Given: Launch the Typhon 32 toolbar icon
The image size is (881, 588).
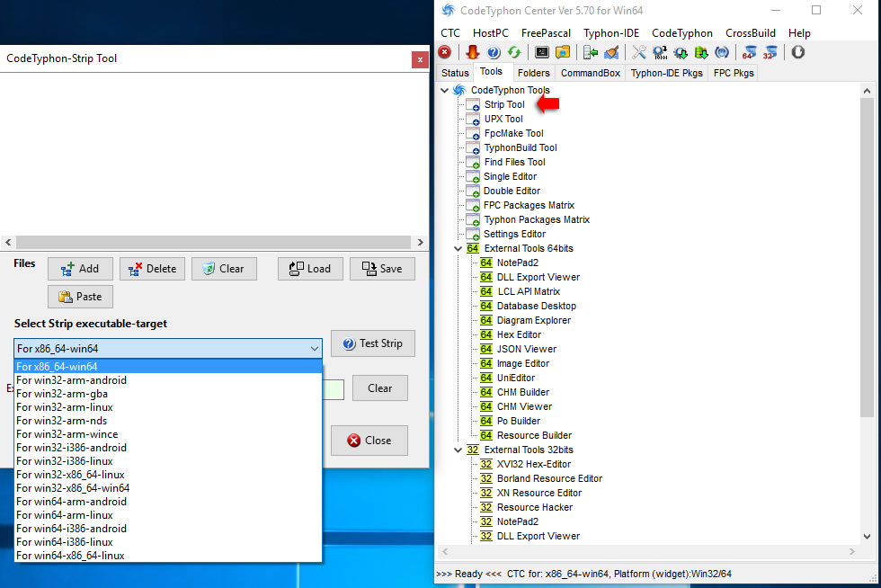Looking at the screenshot, I should (770, 52).
